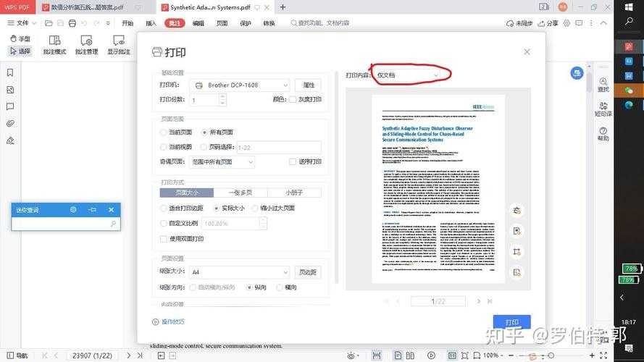
Task: Click the bottom preview tool icon
Action: tap(517, 272)
